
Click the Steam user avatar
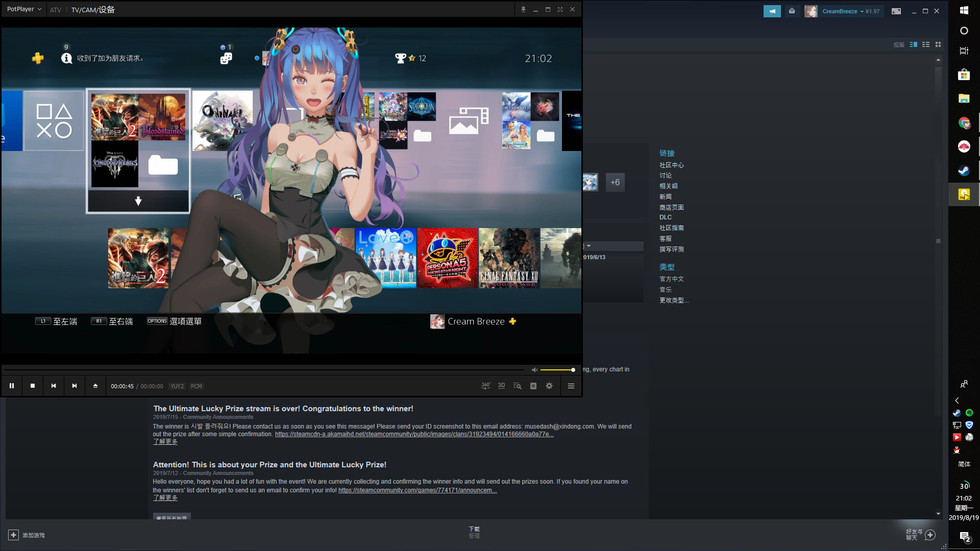[811, 11]
